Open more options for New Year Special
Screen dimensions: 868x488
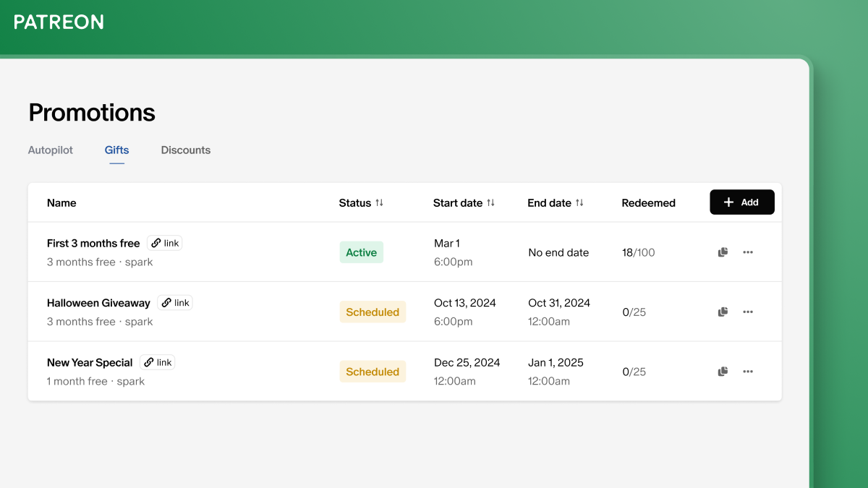point(748,372)
